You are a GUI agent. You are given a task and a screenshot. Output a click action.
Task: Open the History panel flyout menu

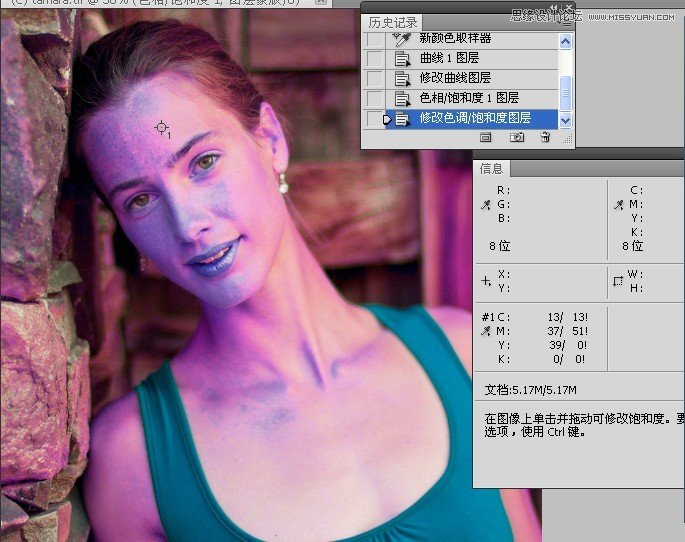[566, 22]
